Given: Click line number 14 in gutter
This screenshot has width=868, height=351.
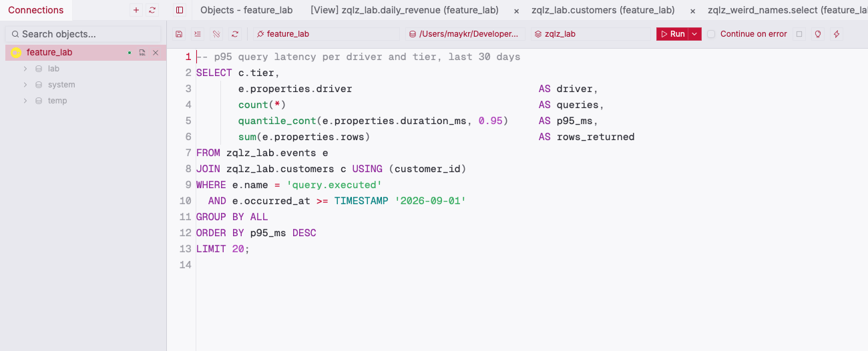Looking at the screenshot, I should (185, 265).
